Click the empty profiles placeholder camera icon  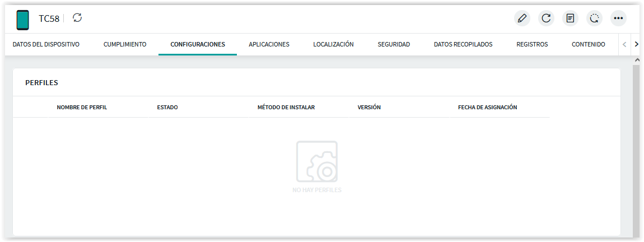click(317, 161)
